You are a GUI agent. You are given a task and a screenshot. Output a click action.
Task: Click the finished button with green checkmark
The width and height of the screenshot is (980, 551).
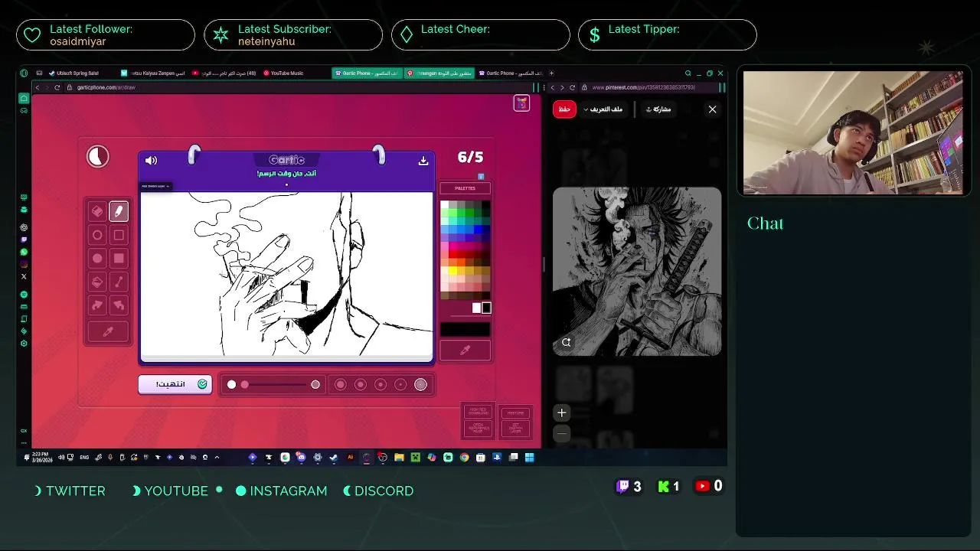pos(175,384)
